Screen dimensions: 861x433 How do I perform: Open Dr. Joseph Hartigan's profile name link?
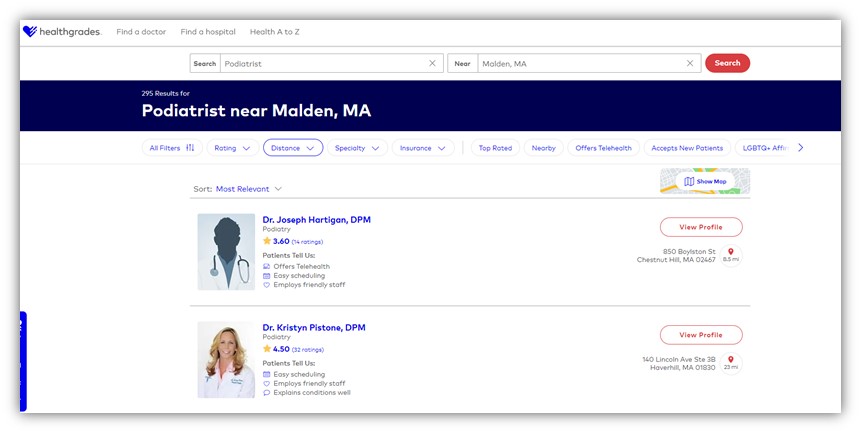click(316, 220)
